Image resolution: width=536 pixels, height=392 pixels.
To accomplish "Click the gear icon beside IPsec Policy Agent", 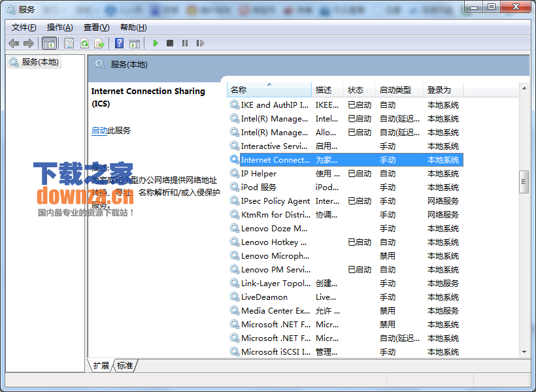I will [234, 201].
